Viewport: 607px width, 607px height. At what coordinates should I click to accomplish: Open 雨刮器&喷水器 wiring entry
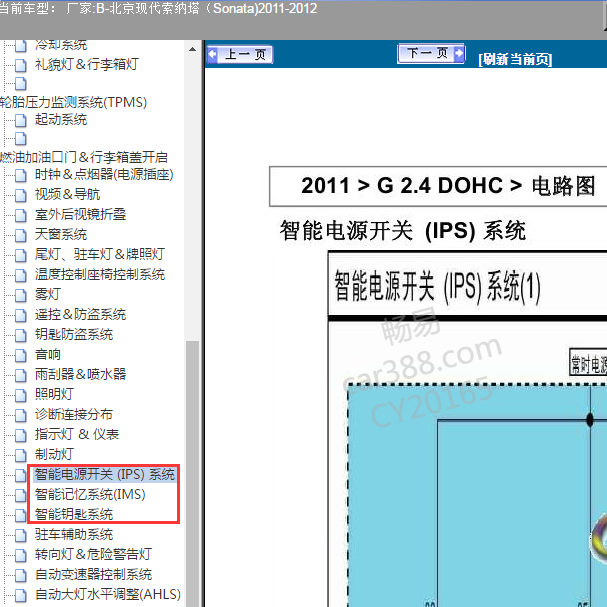tap(80, 374)
